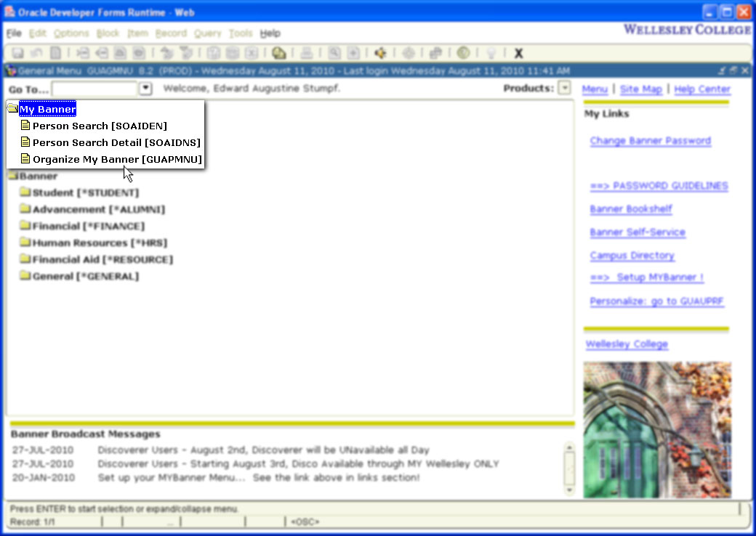Click the greyed gear-like toolbar icon
This screenshot has width=756, height=536.
coord(409,53)
